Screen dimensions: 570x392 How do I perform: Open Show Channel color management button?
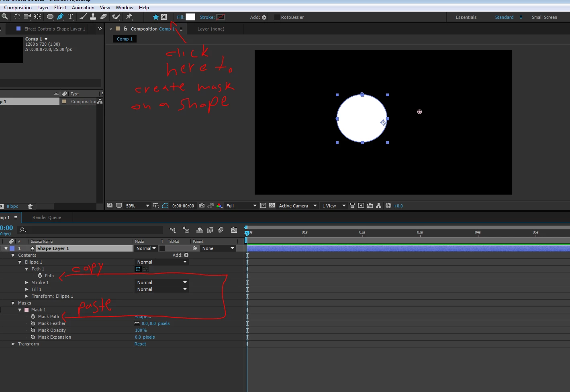(219, 206)
